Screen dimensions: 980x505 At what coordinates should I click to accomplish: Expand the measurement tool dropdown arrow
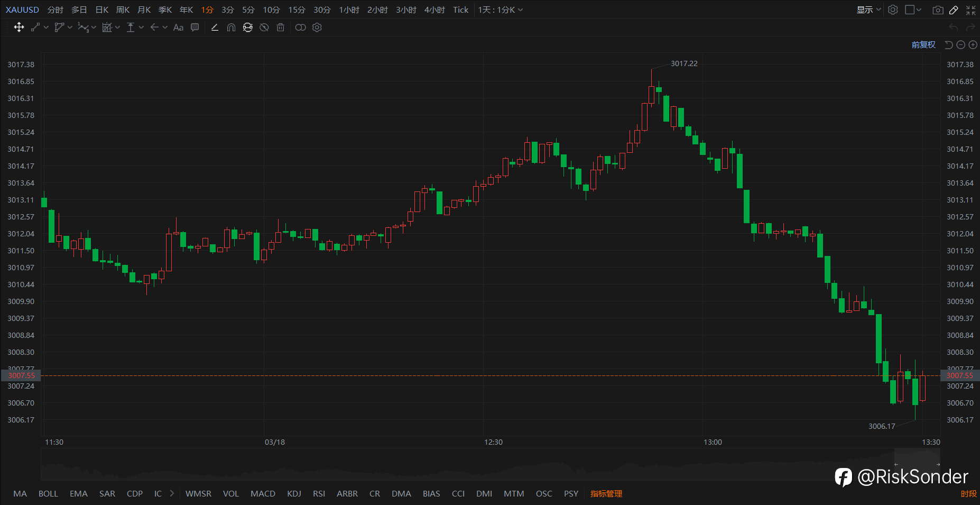click(117, 27)
